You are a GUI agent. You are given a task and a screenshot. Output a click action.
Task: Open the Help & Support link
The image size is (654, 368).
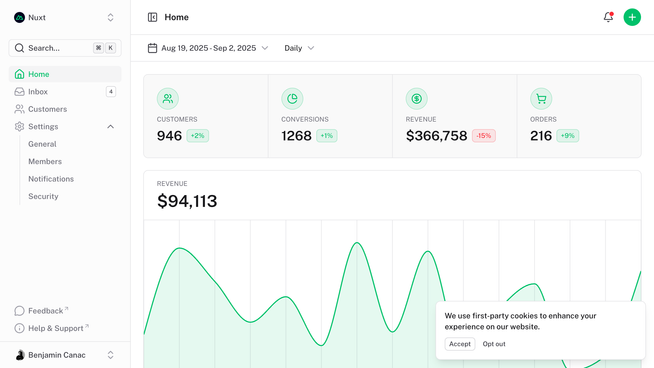tap(56, 328)
